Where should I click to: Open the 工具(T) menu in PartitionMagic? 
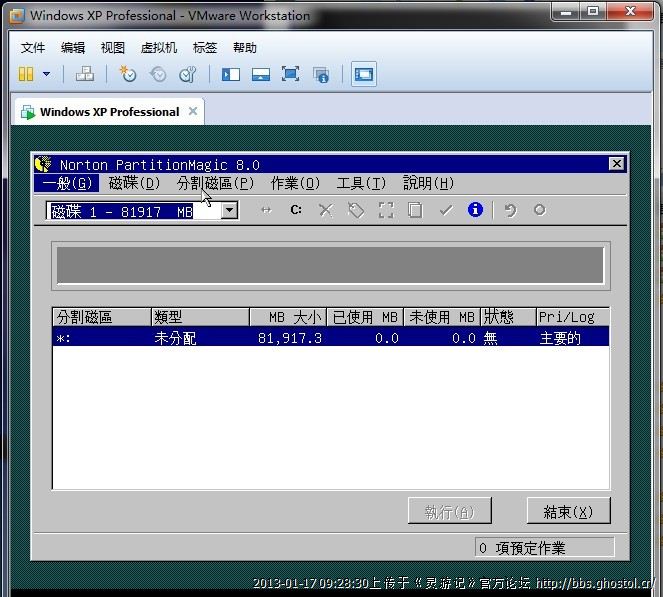point(361,183)
